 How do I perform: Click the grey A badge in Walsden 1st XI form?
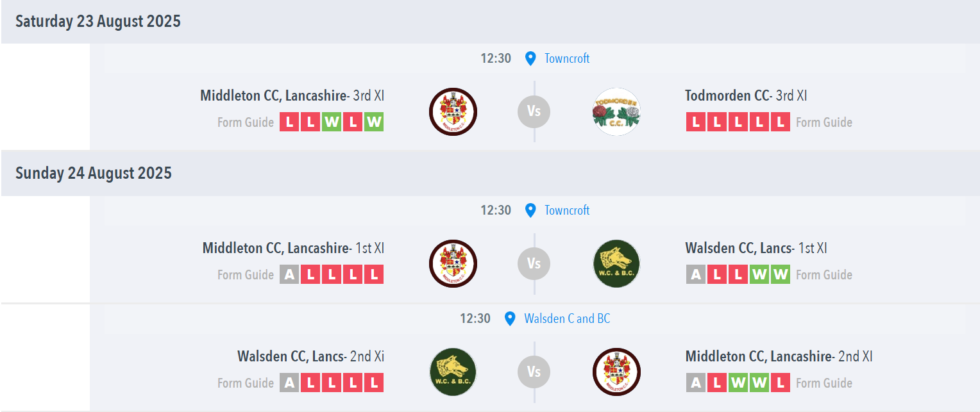(x=695, y=274)
